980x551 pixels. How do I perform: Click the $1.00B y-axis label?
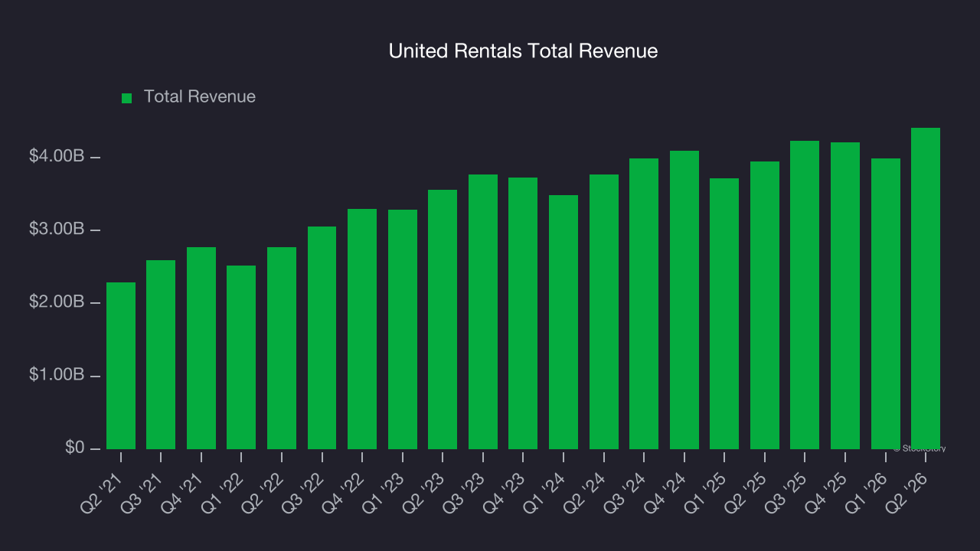(x=57, y=376)
